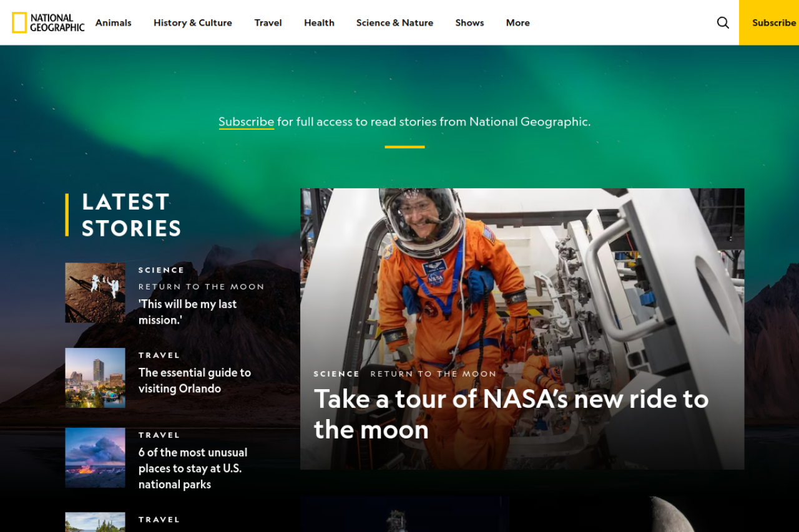The image size is (799, 532).
Task: Follow the underlined Subscribe link in banner
Action: click(x=246, y=122)
